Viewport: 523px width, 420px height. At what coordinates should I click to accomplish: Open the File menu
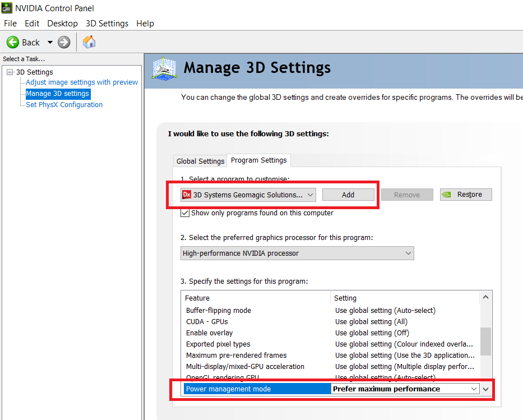pos(10,24)
